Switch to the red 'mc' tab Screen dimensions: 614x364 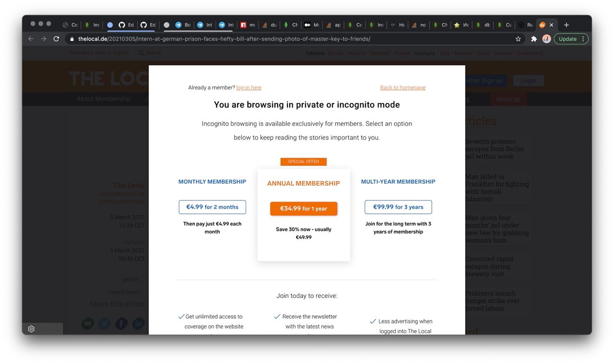248,25
